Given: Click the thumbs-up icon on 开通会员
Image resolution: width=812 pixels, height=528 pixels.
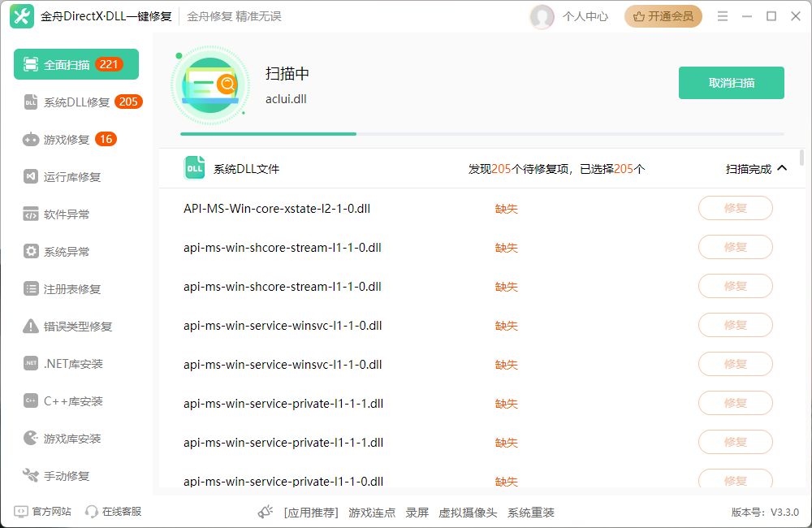Looking at the screenshot, I should click(x=639, y=16).
